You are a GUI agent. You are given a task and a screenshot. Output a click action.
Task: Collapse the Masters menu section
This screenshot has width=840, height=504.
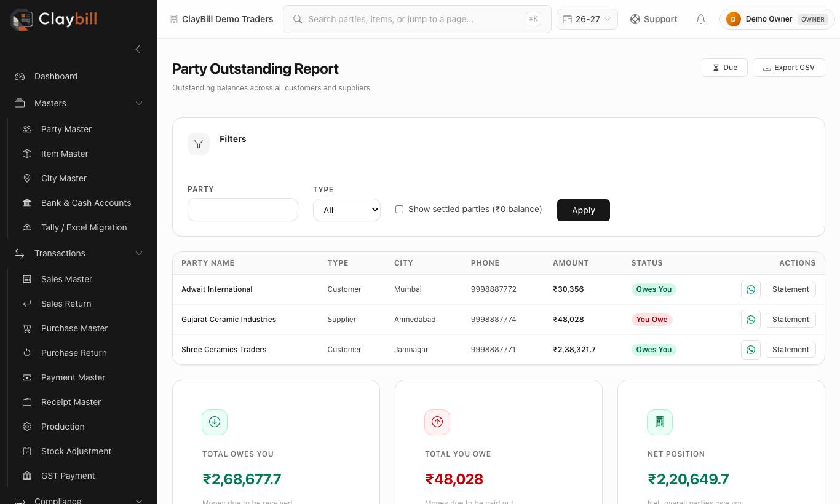coord(79,103)
